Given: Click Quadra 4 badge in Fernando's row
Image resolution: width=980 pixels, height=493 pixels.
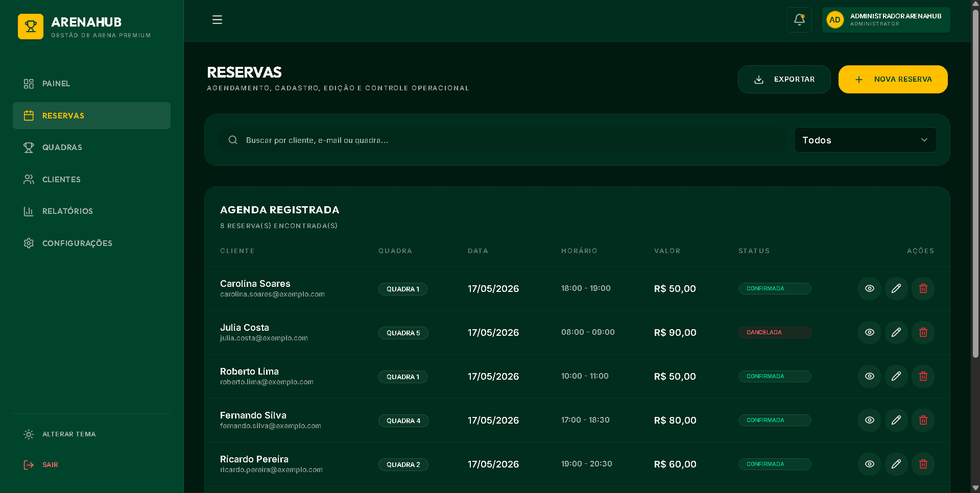Looking at the screenshot, I should coord(403,421).
